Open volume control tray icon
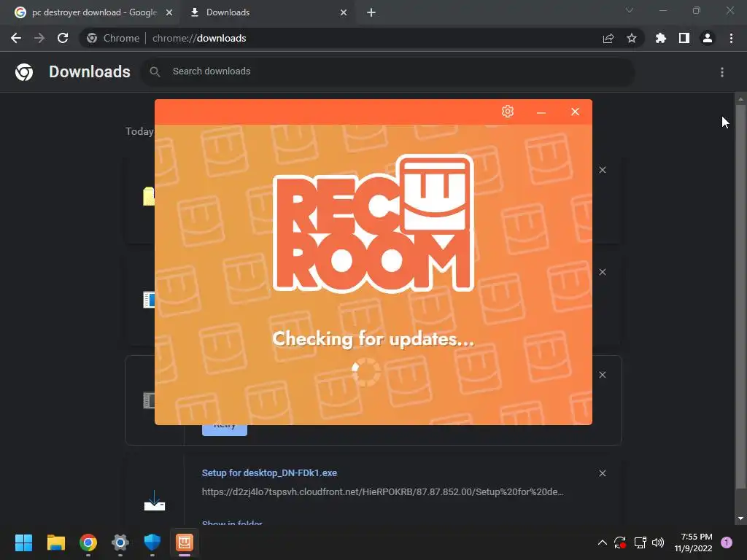Image resolution: width=747 pixels, height=560 pixels. [x=658, y=542]
